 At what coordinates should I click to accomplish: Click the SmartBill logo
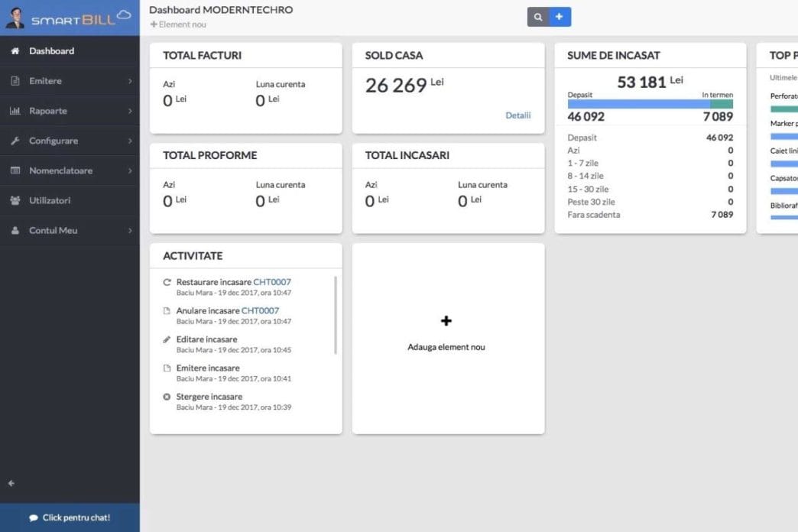click(x=80, y=18)
